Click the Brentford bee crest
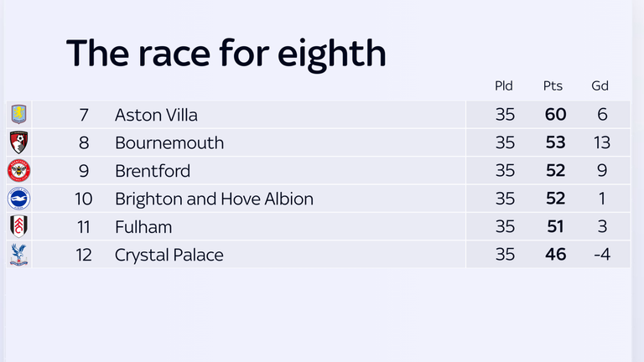The height and width of the screenshot is (362, 644). (19, 170)
